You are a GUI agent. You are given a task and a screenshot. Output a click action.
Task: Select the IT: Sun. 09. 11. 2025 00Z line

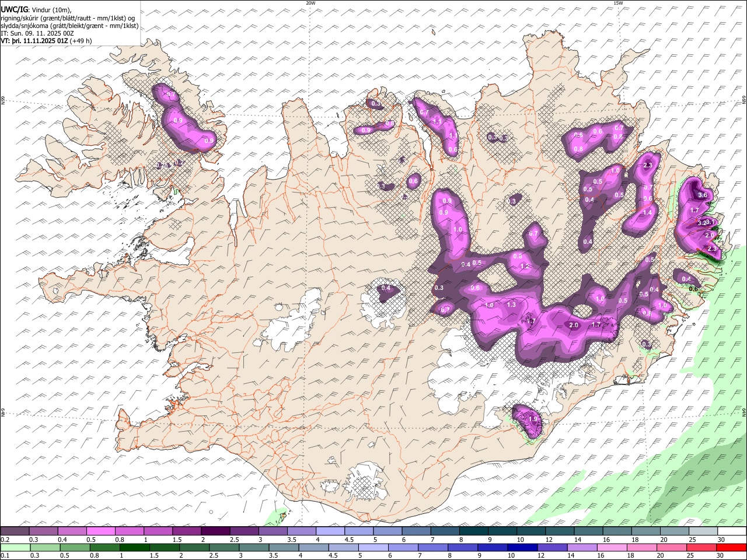37,33
